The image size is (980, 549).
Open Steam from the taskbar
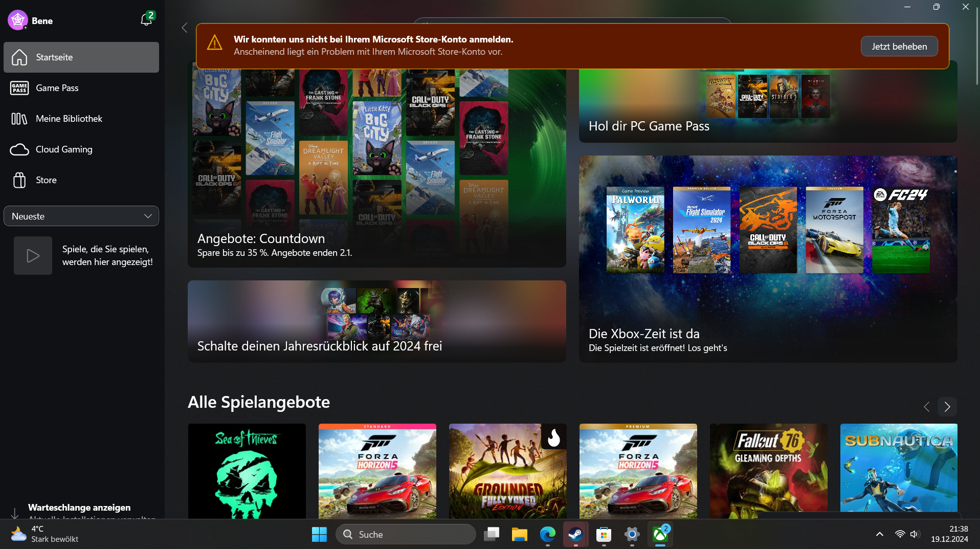[575, 534]
